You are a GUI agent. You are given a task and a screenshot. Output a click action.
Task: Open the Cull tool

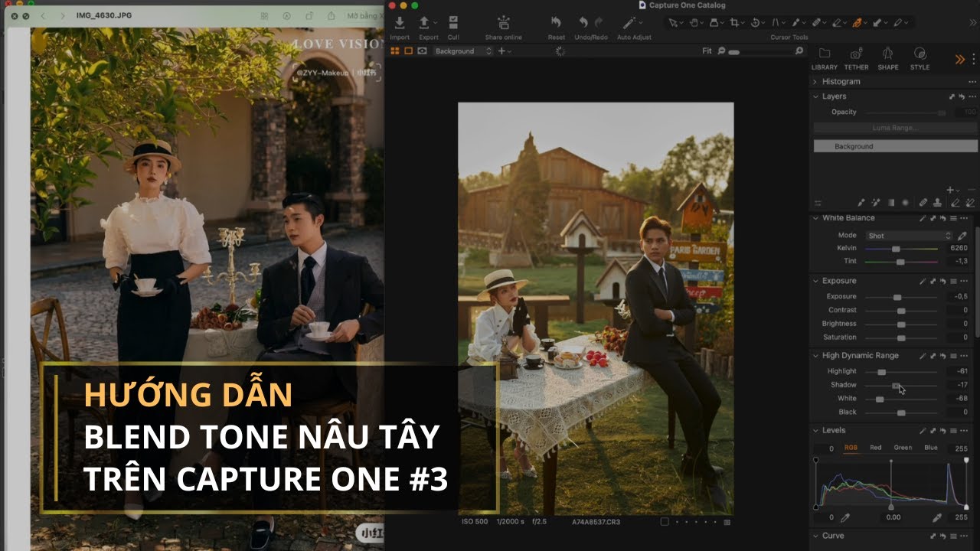click(453, 23)
